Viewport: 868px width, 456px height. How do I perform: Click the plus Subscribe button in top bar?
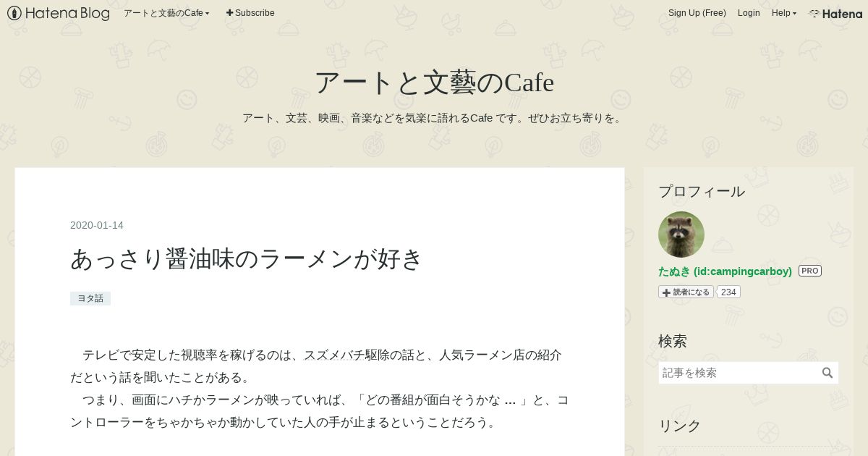tap(250, 13)
